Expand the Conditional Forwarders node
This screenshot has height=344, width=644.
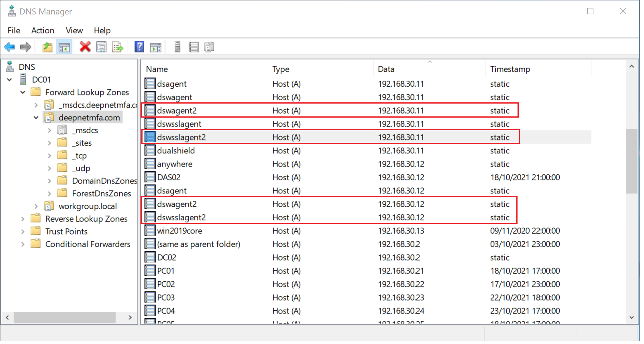(x=23, y=244)
